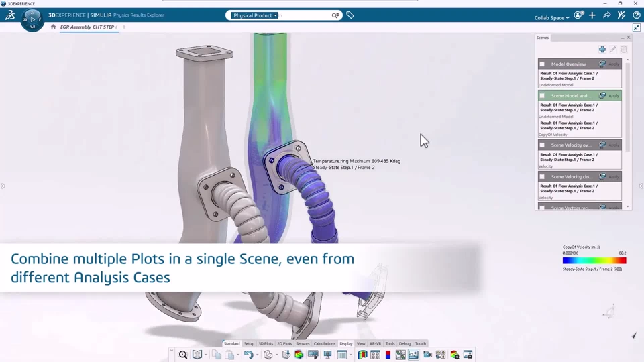Open the user profile icon
Screen dimensions: 644x362
[x=579, y=15]
